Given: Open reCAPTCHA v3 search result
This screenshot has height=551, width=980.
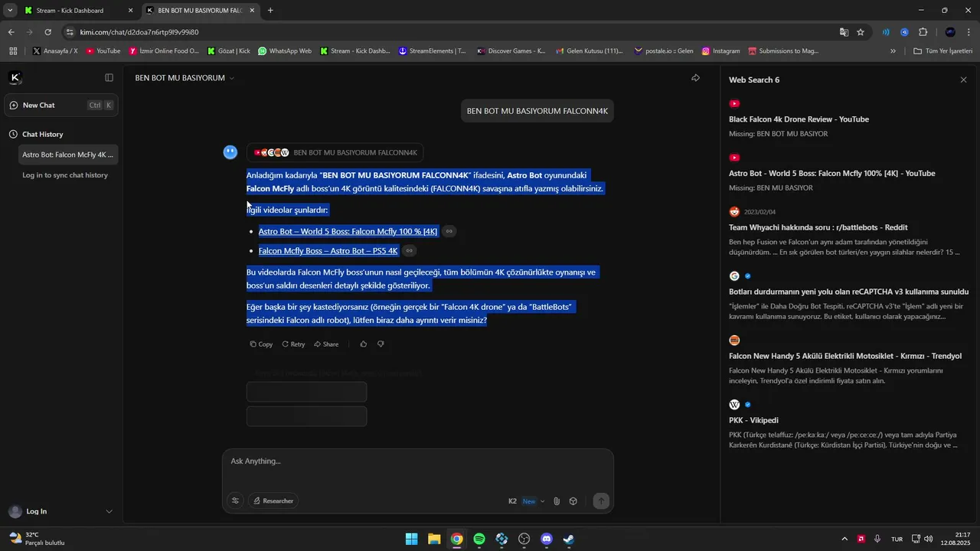Looking at the screenshot, I should click(x=848, y=292).
